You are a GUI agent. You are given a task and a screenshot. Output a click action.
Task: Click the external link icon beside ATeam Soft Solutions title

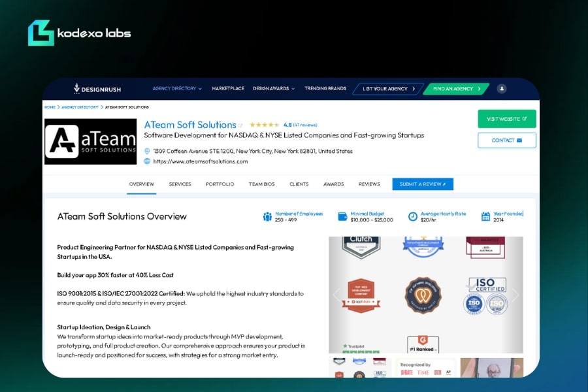[240, 125]
